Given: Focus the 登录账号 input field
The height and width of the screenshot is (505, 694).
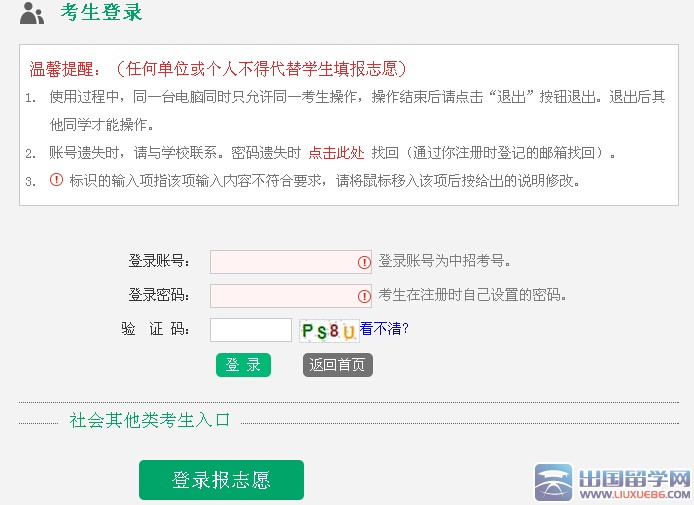Looking at the screenshot, I should (282, 262).
